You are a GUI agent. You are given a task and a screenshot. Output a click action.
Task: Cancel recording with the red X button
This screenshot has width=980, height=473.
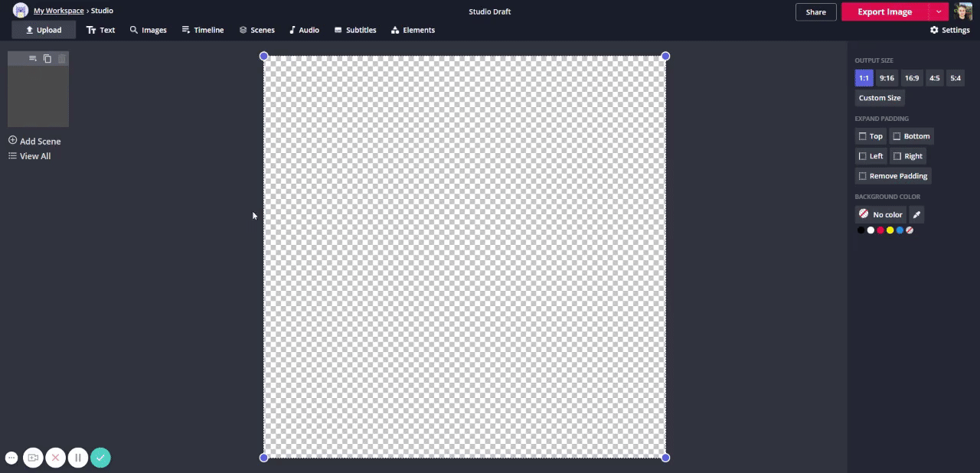[x=55, y=458]
